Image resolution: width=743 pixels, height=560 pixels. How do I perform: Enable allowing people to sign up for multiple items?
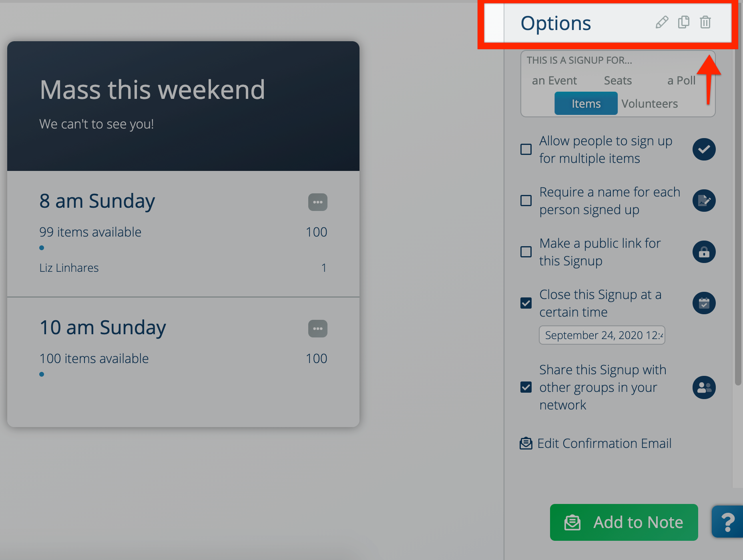click(526, 149)
